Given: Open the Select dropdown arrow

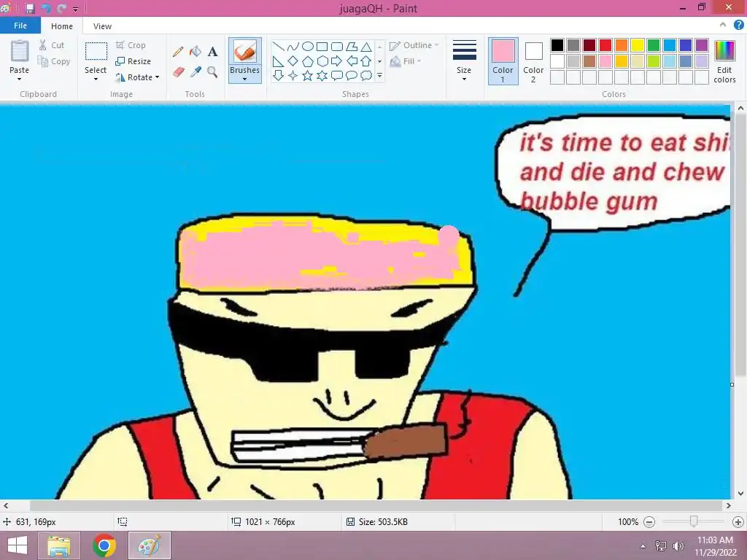Looking at the screenshot, I should coord(96,79).
